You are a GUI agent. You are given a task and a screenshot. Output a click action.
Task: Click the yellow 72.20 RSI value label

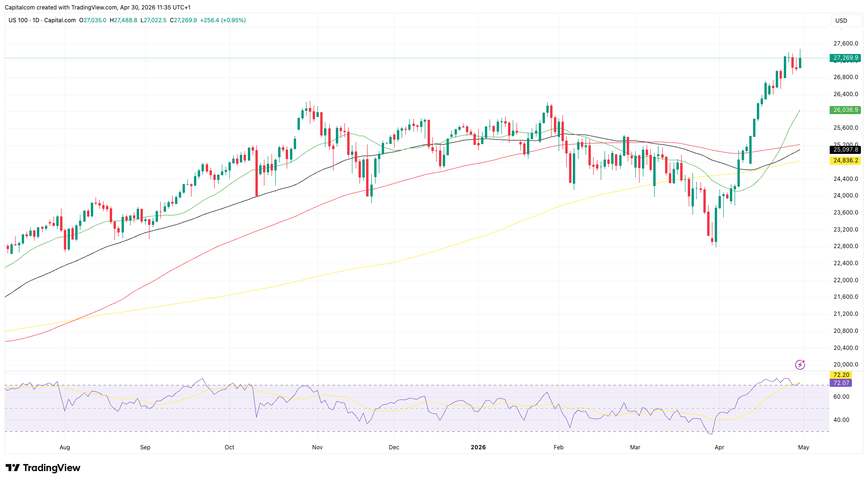841,375
